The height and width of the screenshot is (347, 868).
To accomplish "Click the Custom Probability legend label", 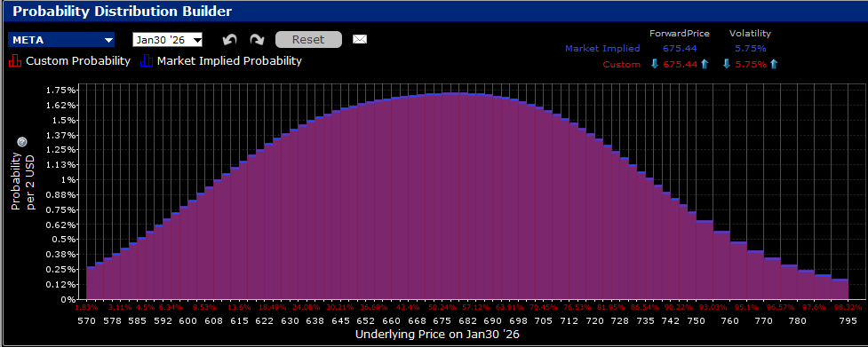I will pos(78,60).
